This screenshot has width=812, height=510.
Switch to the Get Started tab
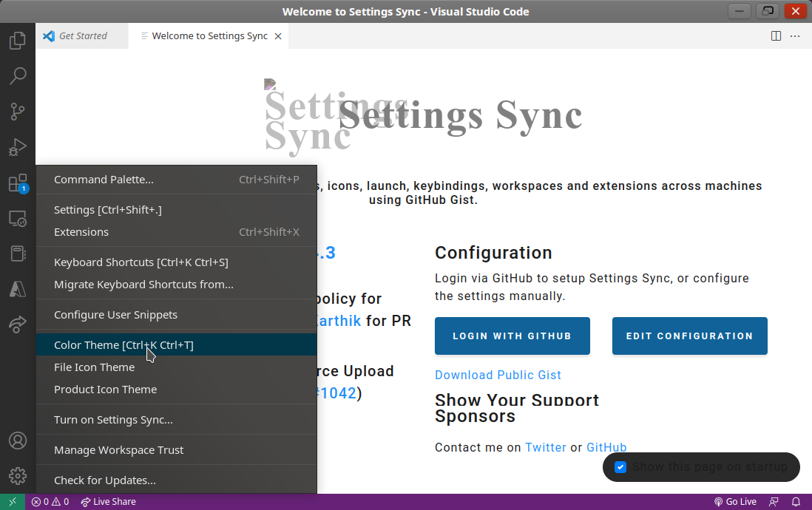(82, 35)
